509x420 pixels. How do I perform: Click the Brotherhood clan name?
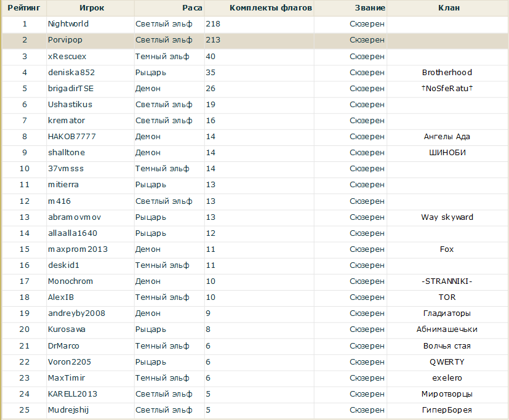tap(447, 72)
